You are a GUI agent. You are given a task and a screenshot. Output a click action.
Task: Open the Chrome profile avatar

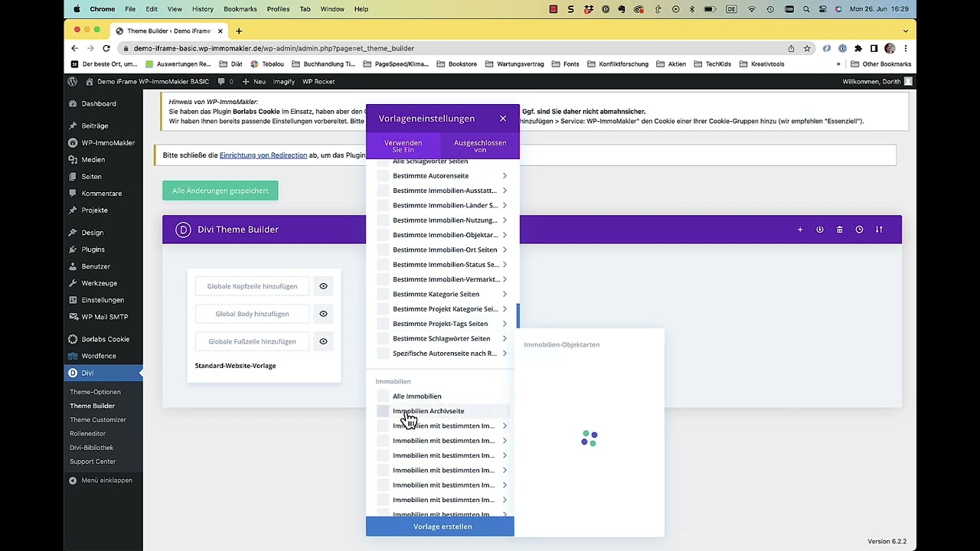890,48
